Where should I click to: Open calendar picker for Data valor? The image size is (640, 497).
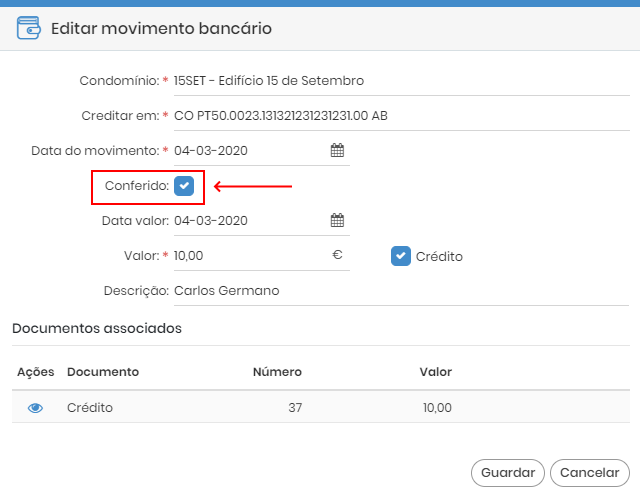pos(337,220)
